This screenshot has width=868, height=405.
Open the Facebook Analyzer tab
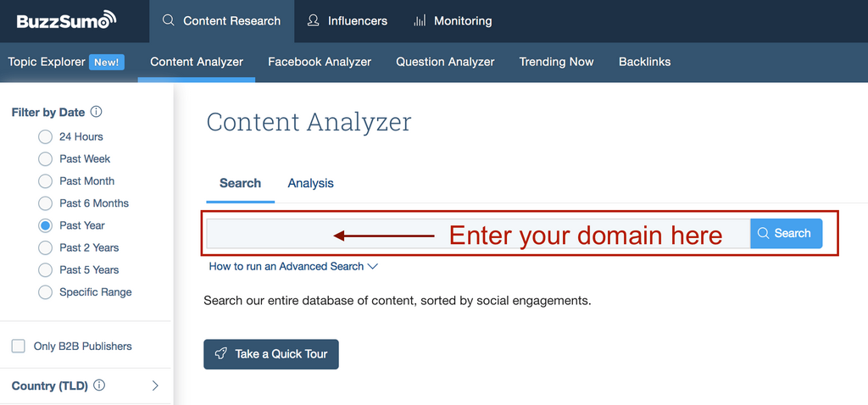320,62
